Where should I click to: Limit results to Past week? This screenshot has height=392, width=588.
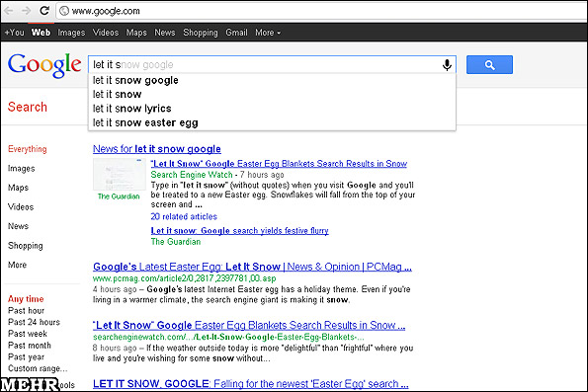pyautogui.click(x=28, y=334)
